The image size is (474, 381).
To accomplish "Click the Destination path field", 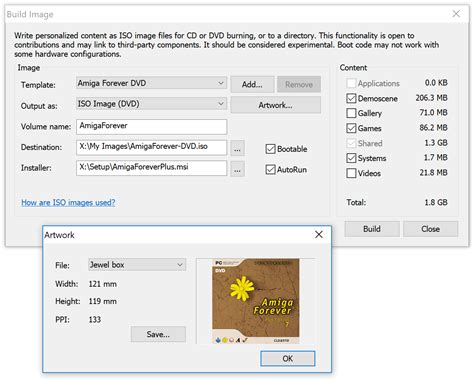I will click(151, 147).
